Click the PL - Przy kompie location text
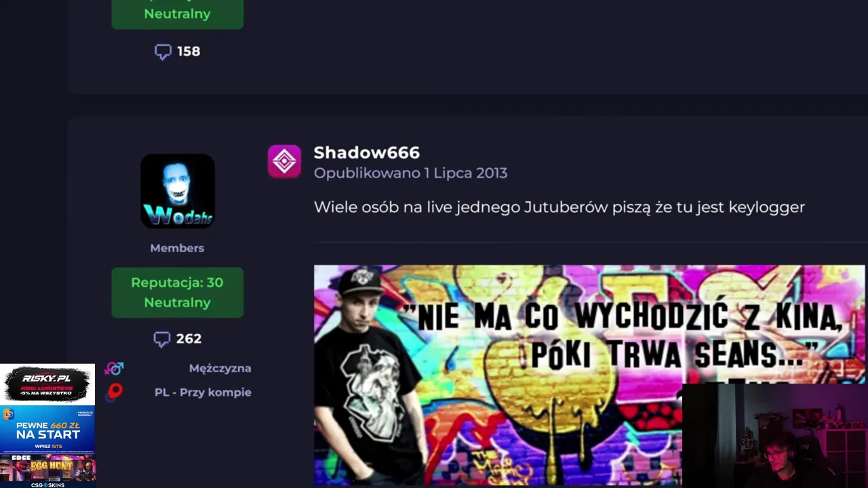This screenshot has width=868, height=488. [x=203, y=392]
